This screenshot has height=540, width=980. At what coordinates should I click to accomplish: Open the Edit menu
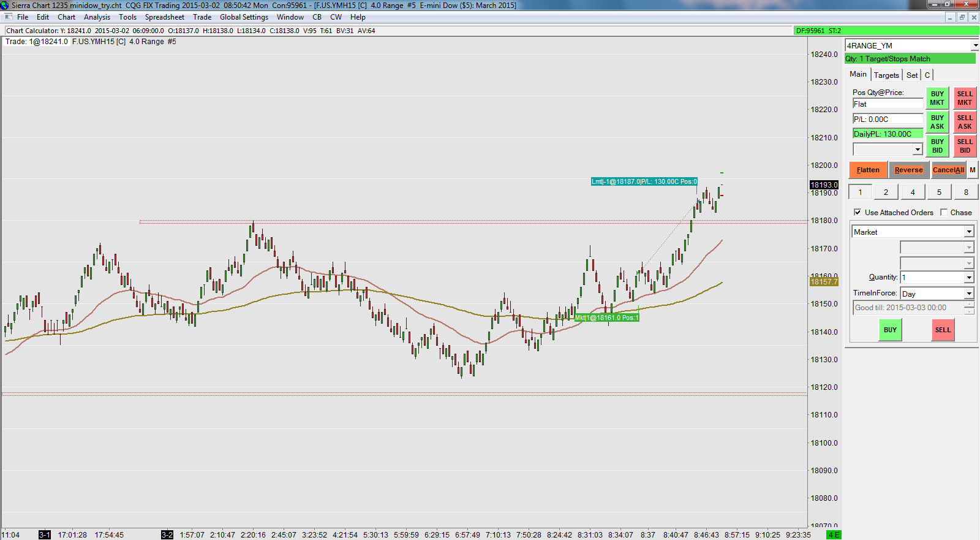(43, 17)
